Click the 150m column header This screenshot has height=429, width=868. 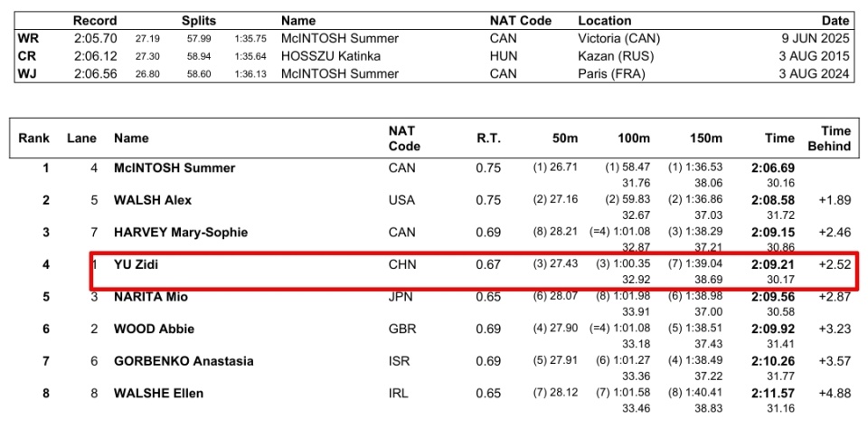(704, 138)
